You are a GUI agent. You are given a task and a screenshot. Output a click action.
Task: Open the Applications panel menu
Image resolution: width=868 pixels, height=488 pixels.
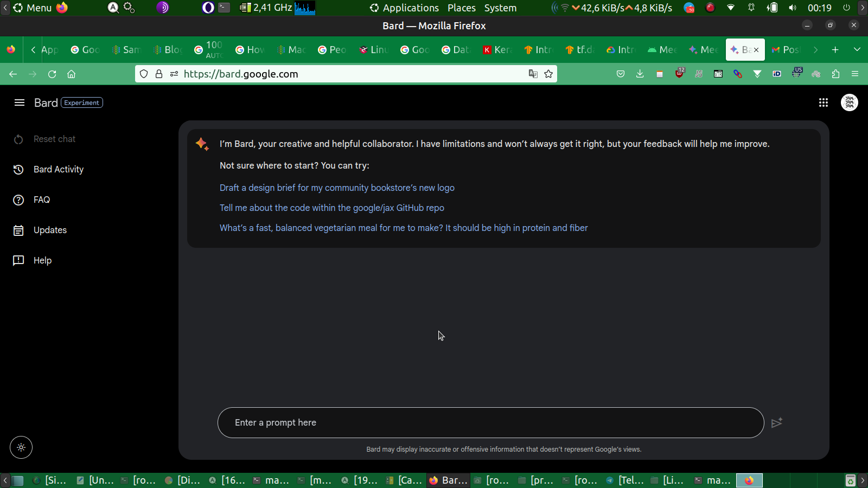click(x=404, y=8)
